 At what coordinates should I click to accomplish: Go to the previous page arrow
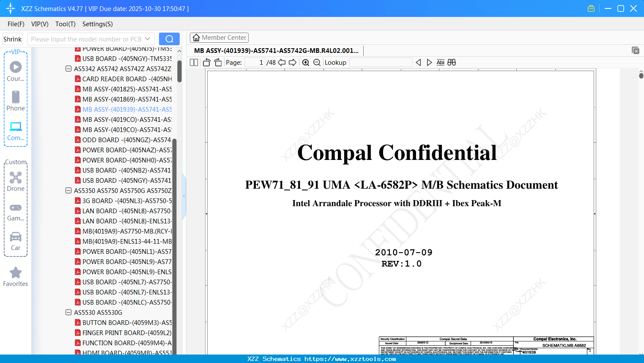point(282,63)
